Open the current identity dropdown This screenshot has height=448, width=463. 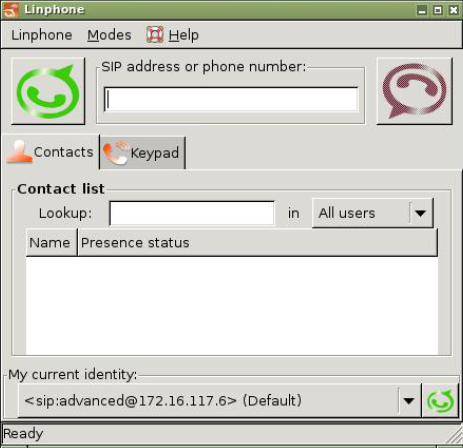(x=219, y=400)
